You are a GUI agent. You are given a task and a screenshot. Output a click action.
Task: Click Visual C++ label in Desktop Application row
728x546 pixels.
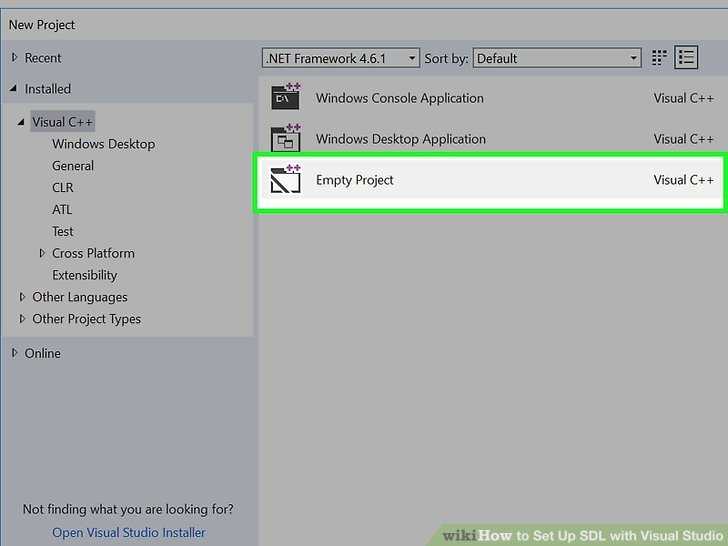[683, 139]
